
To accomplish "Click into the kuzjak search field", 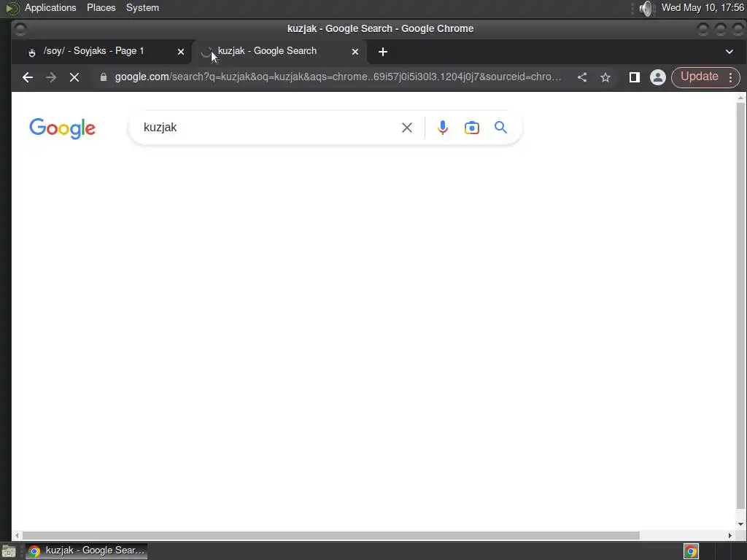I will [x=267, y=128].
